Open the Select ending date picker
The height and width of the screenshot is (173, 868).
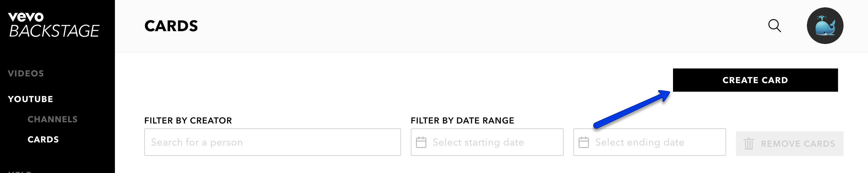(649, 142)
